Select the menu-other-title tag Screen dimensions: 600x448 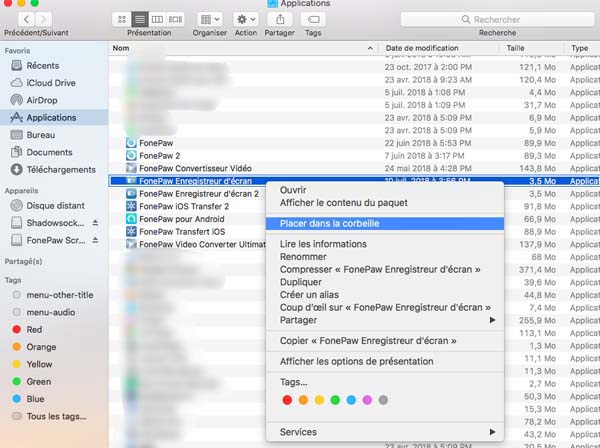tap(53, 295)
